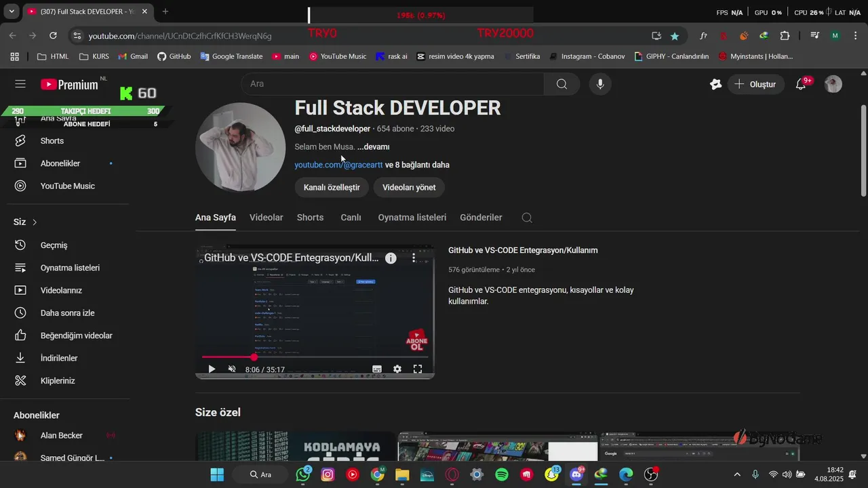Enter fullscreen on the featured video
Viewport: 868px width, 488px height.
(418, 369)
